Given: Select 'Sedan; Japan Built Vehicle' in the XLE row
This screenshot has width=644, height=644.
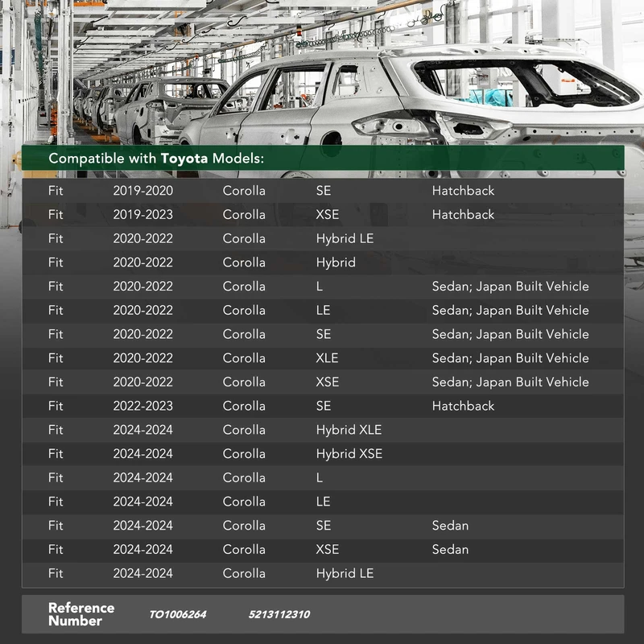Looking at the screenshot, I should (510, 357).
